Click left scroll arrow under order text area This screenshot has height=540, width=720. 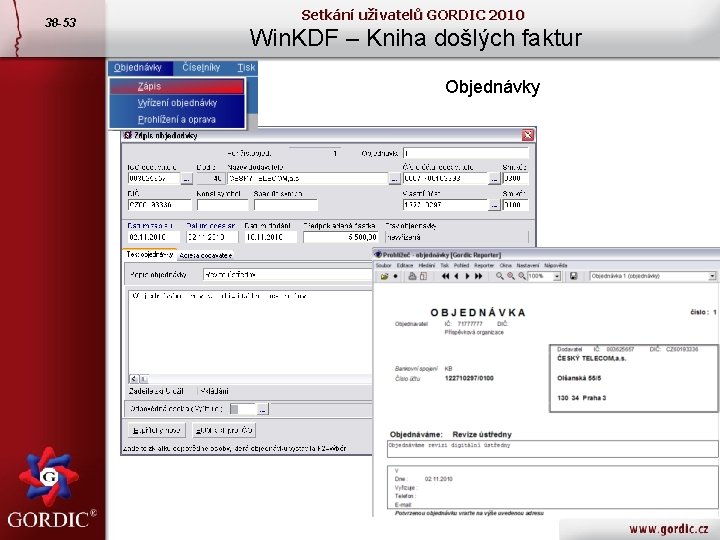pos(133,379)
